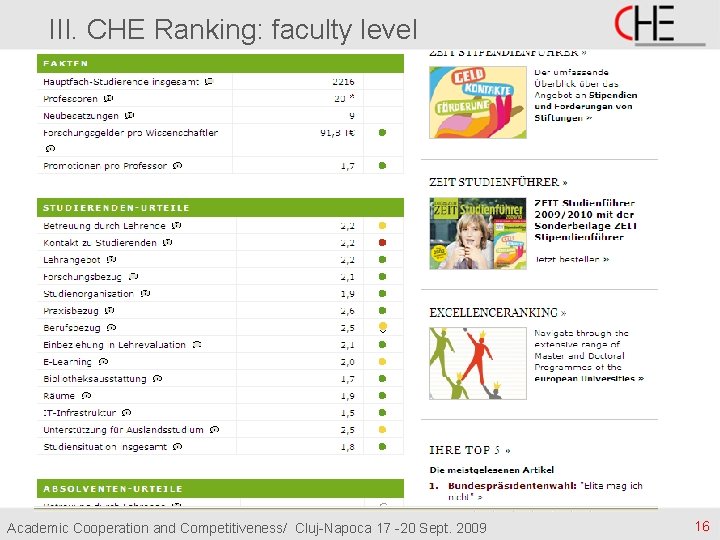The image size is (720, 540).
Task: Click info icon beside Forschungsbezug
Action: coord(134,276)
